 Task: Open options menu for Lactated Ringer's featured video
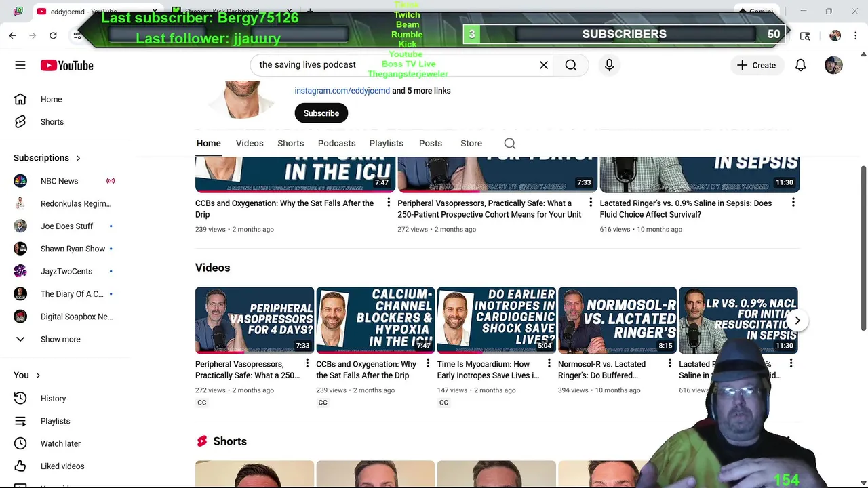coord(793,203)
